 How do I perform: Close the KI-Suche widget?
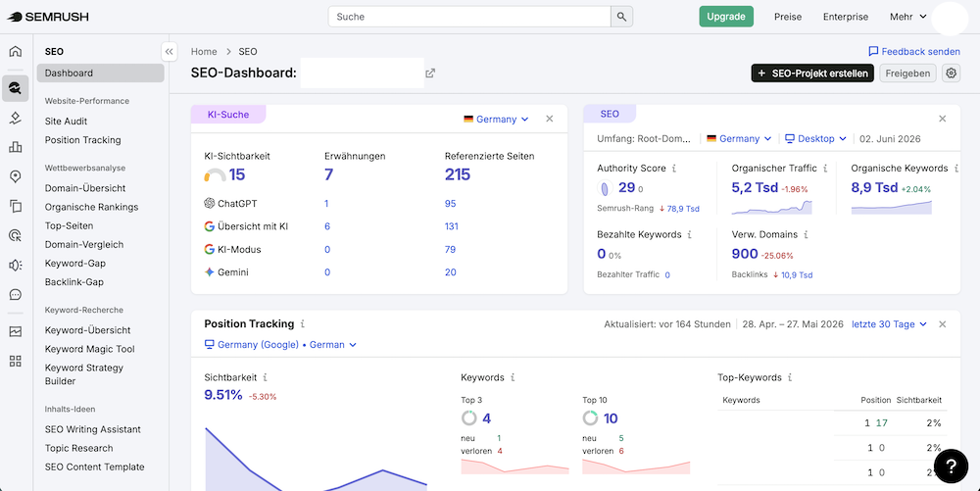click(550, 119)
